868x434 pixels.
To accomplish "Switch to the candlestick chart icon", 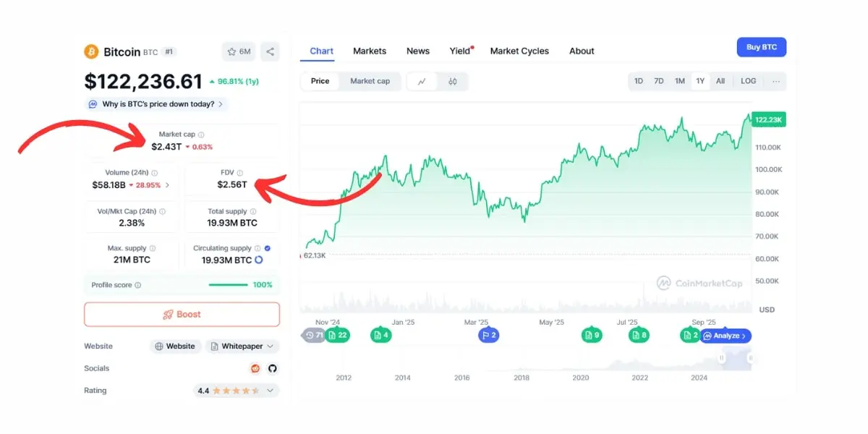I will (x=453, y=81).
